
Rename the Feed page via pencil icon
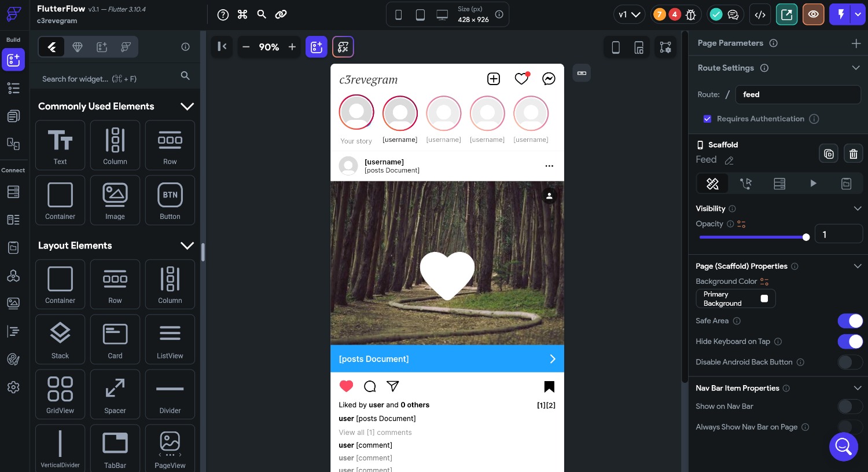tap(729, 160)
